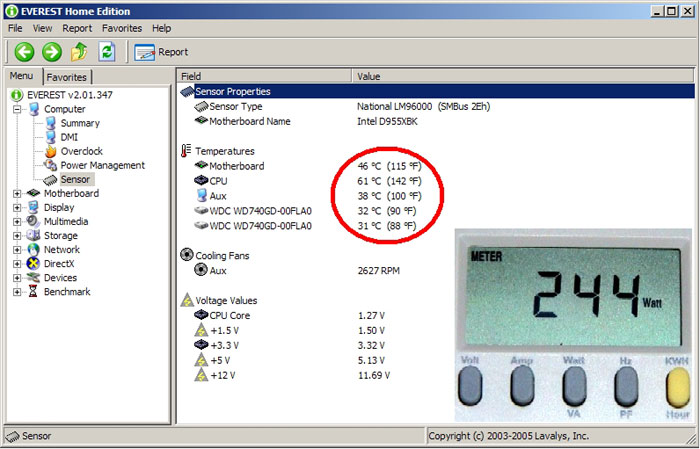Click the Benchmark hourglass icon
This screenshot has height=449, width=700.
33,292
